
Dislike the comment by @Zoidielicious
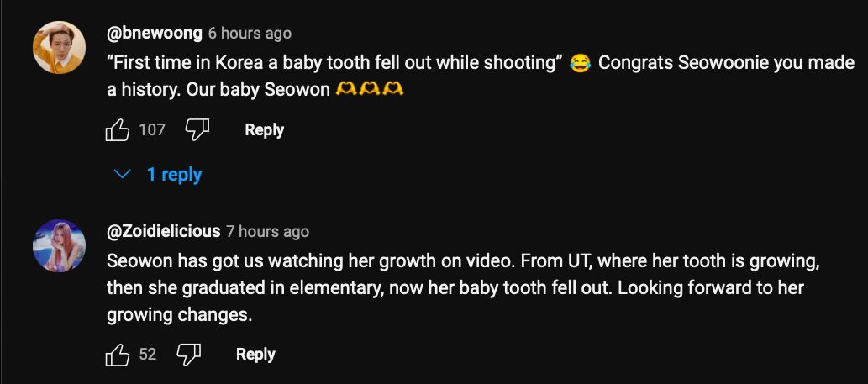point(188,354)
